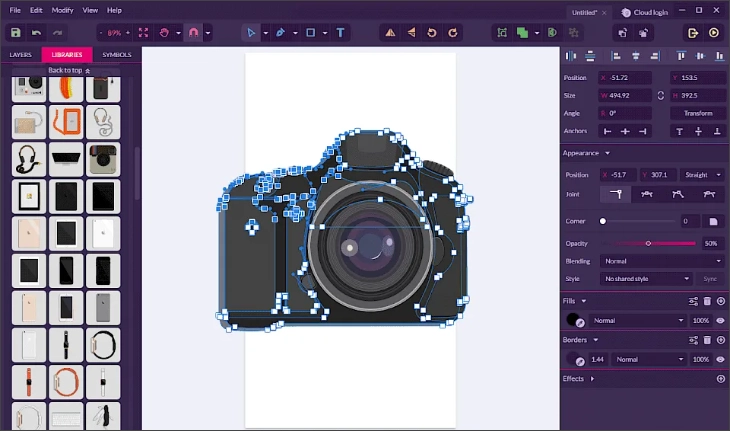Image resolution: width=730 pixels, height=431 pixels.
Task: Click the Position X input field
Action: click(625, 78)
